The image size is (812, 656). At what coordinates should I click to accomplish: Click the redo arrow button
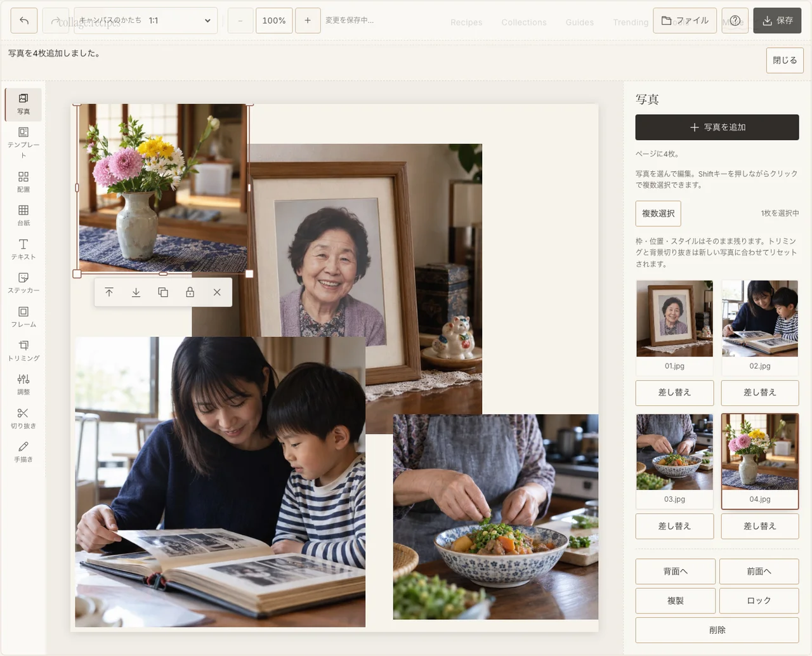point(56,20)
